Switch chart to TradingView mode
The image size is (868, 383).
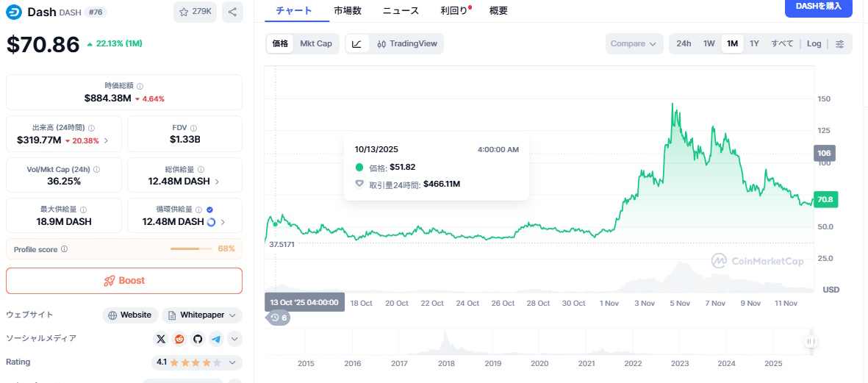click(x=406, y=44)
